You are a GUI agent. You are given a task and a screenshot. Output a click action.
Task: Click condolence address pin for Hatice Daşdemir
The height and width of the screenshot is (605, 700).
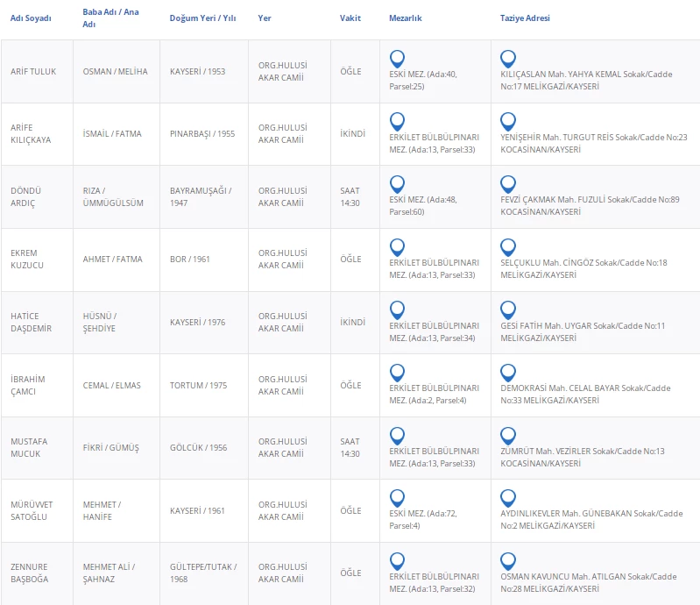507,310
